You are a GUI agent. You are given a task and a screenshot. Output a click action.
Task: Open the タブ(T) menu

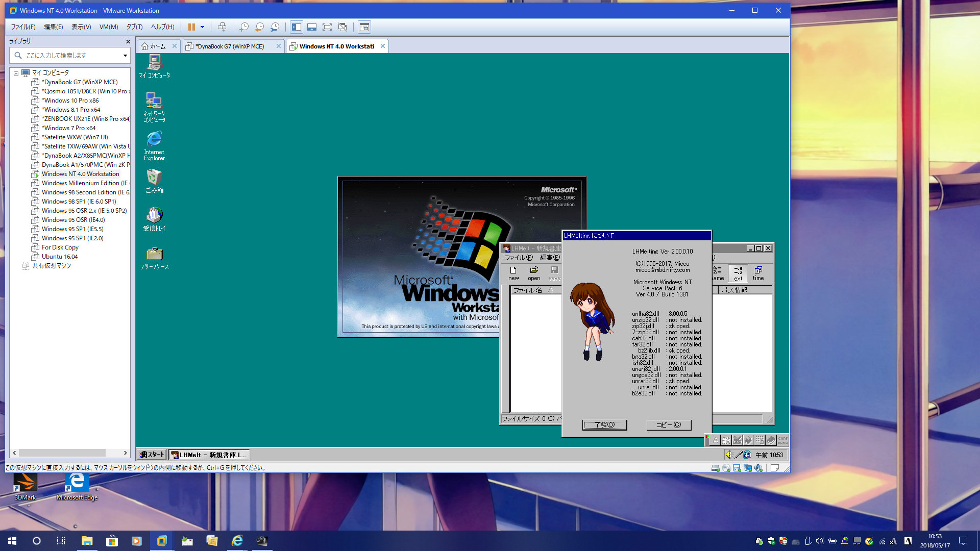point(135,27)
